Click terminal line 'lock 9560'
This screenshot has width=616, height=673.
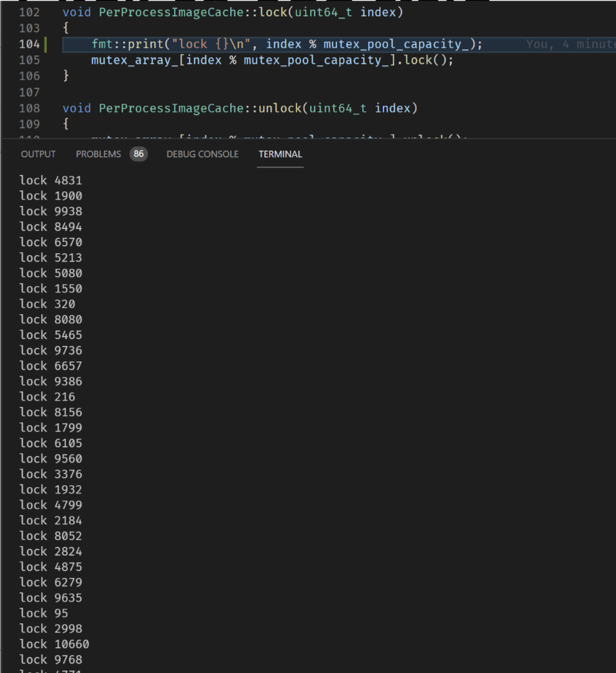click(50, 458)
